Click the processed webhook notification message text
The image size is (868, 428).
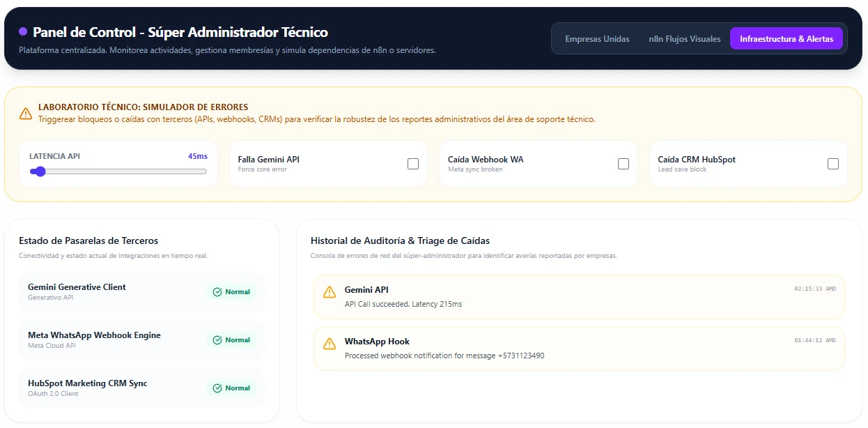pos(444,356)
